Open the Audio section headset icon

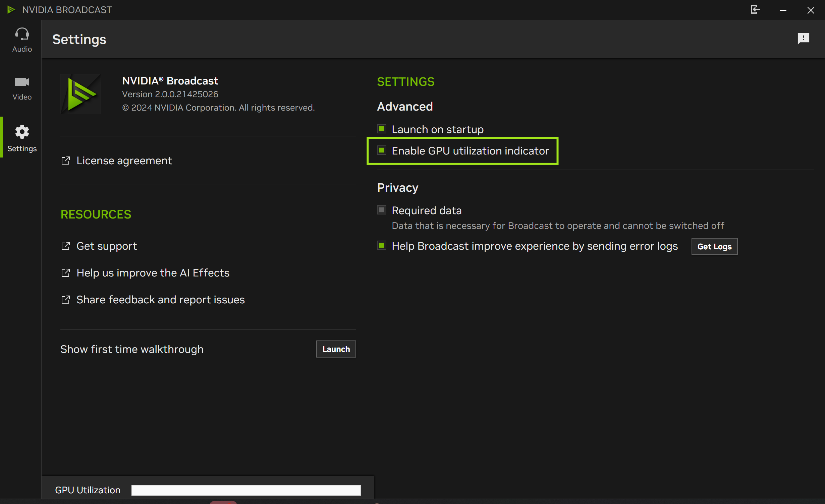[22, 34]
